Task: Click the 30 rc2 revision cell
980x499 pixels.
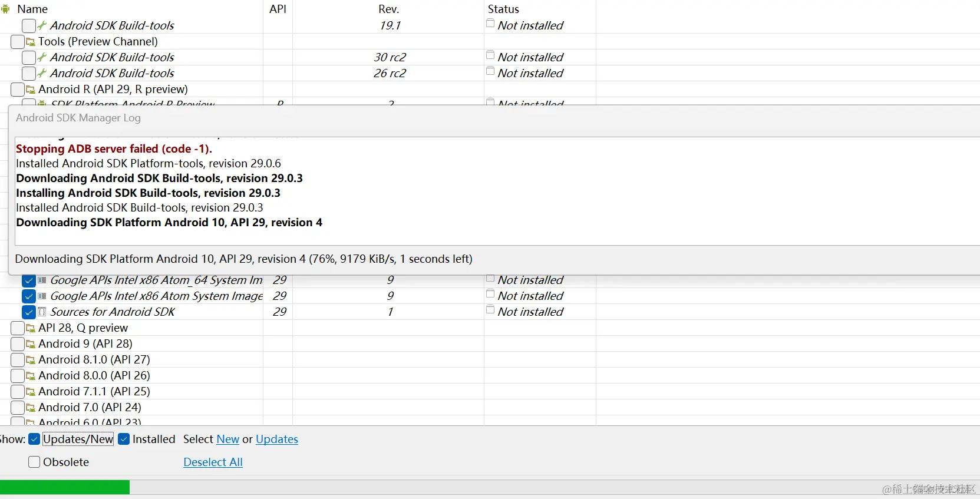Action: coord(390,57)
